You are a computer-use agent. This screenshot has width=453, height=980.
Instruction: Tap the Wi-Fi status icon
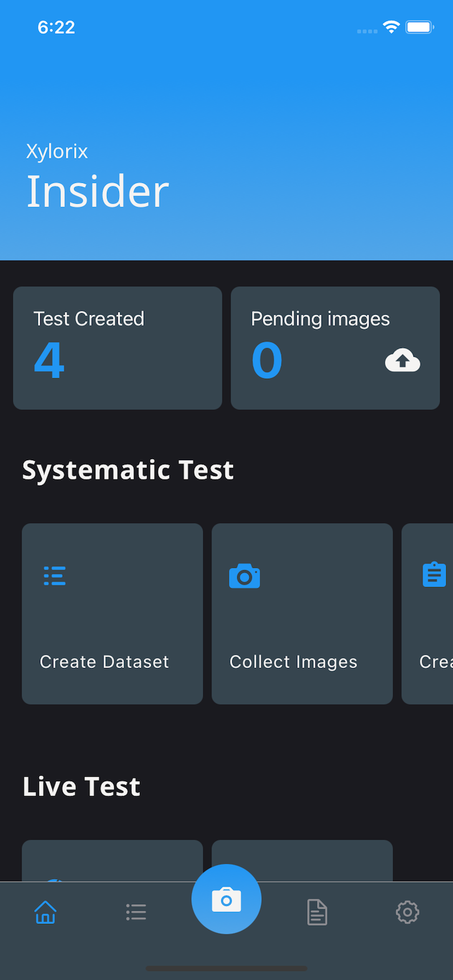point(391,27)
